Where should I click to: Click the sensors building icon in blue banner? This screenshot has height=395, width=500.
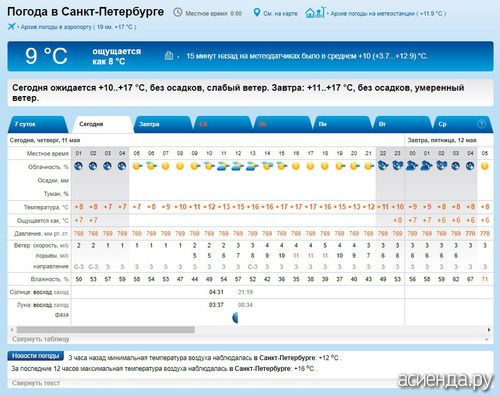(x=169, y=56)
